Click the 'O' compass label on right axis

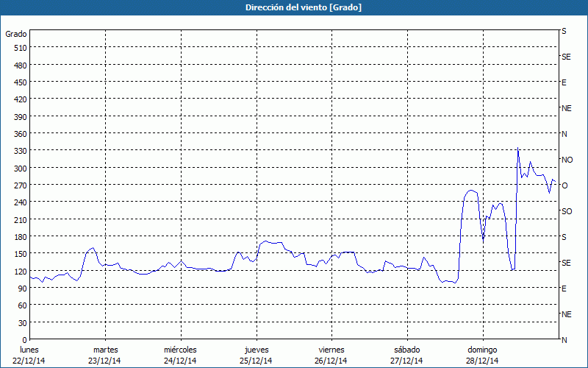click(x=564, y=185)
